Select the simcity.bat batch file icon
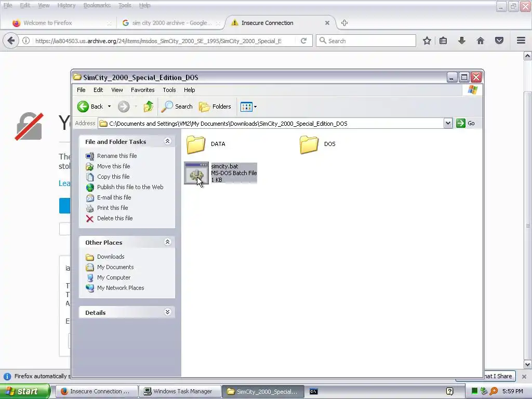The image size is (532, 399). [x=196, y=173]
